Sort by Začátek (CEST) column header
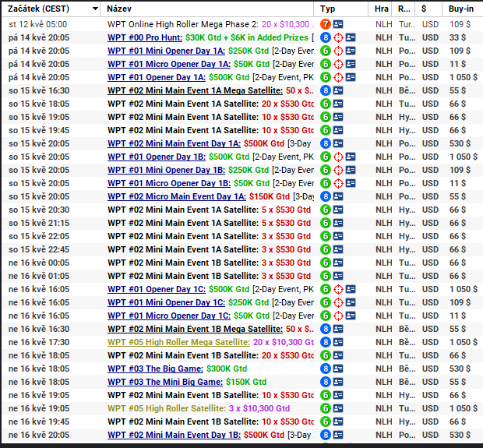The image size is (483, 448). pyautogui.click(x=51, y=9)
